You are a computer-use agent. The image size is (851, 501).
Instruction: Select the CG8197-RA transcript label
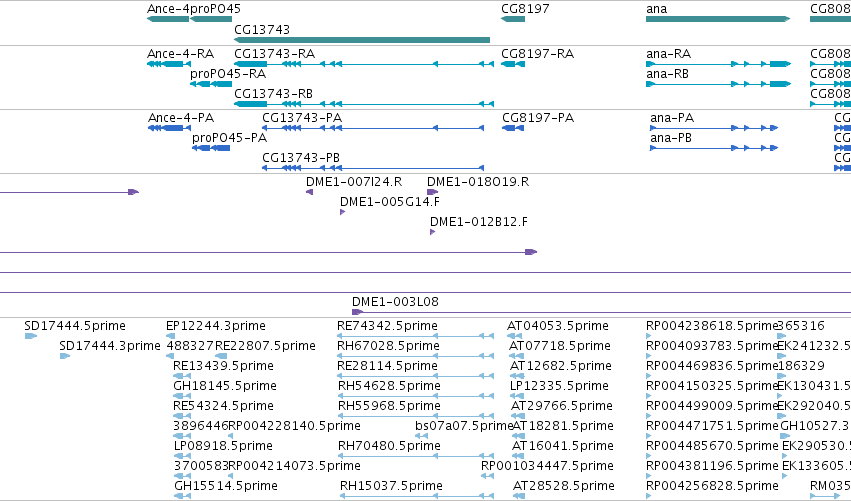537,54
